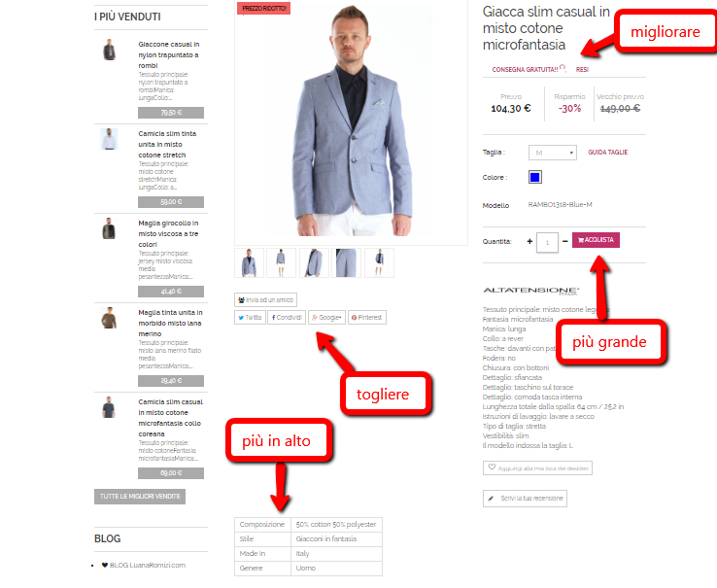
Task: Open the GUIDA TAGLIE size guide
Action: [x=608, y=153]
